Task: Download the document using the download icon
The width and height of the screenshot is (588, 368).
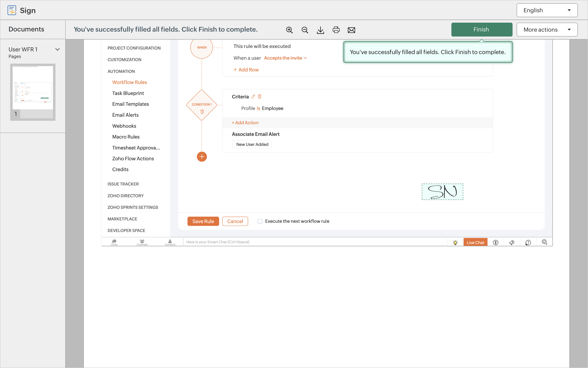Action: [320, 30]
